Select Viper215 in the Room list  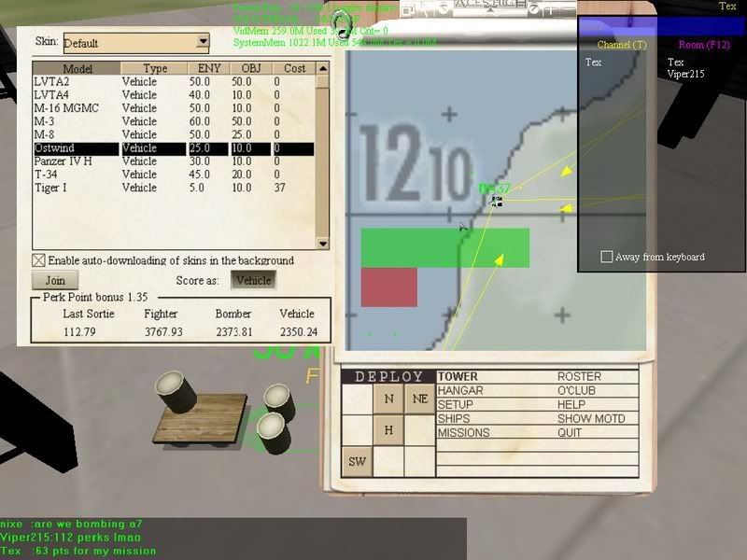(x=685, y=74)
